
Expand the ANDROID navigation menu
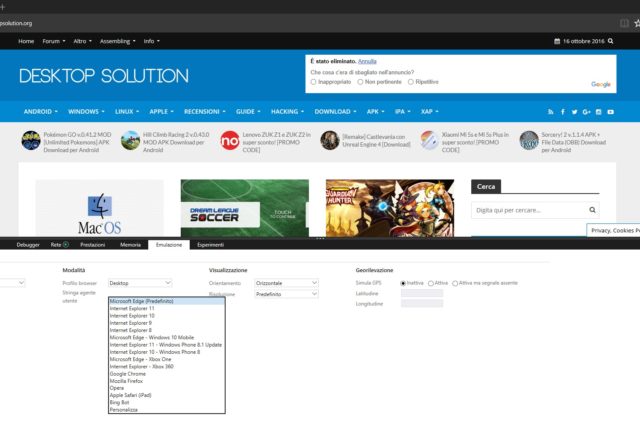(41, 112)
